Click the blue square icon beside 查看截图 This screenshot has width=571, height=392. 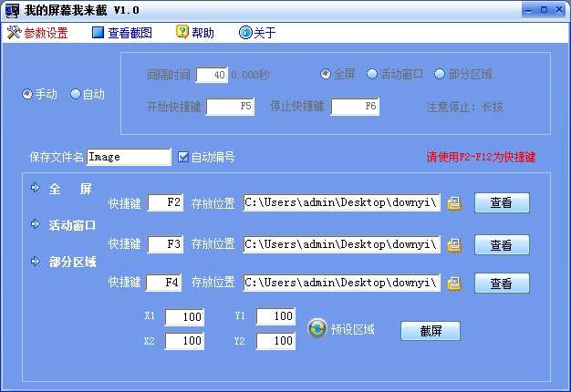coord(98,33)
